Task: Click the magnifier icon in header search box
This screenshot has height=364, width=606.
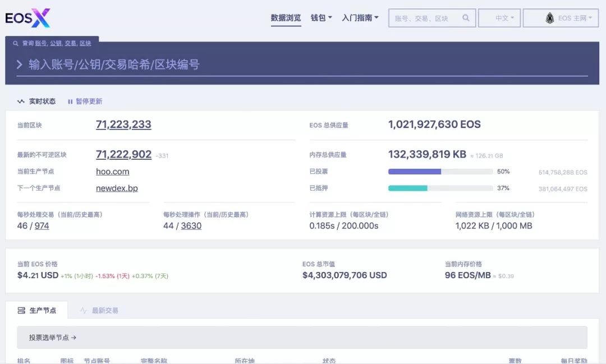Action: coord(466,18)
